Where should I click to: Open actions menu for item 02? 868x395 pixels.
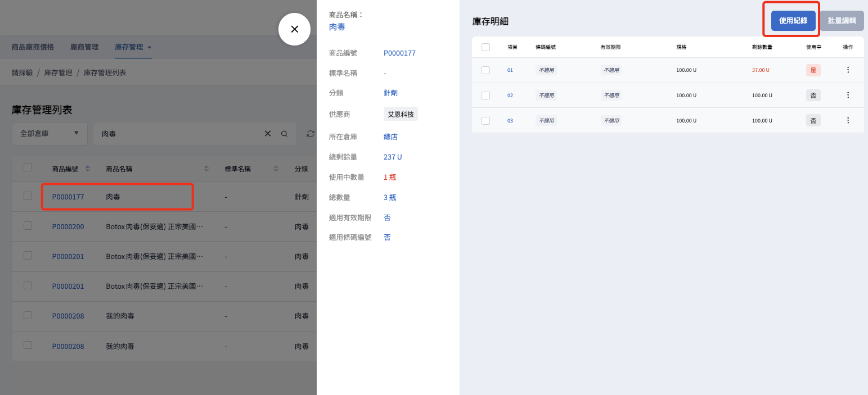[x=848, y=96]
